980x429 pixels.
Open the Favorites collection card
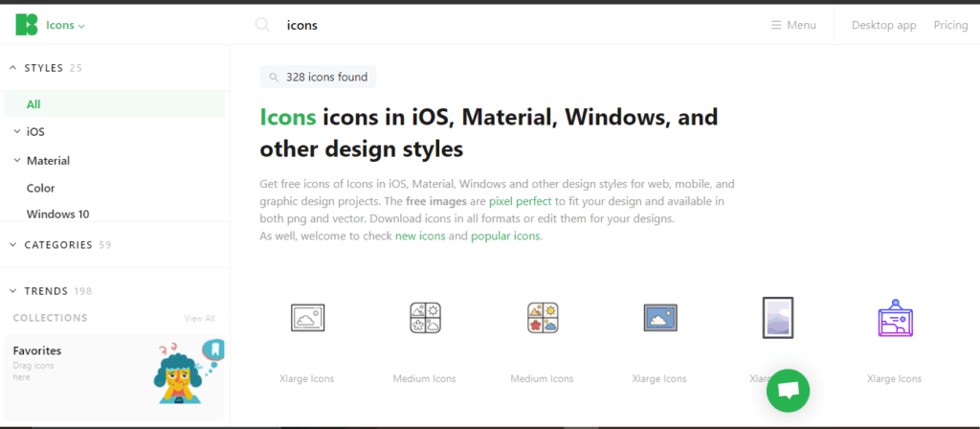(x=115, y=377)
